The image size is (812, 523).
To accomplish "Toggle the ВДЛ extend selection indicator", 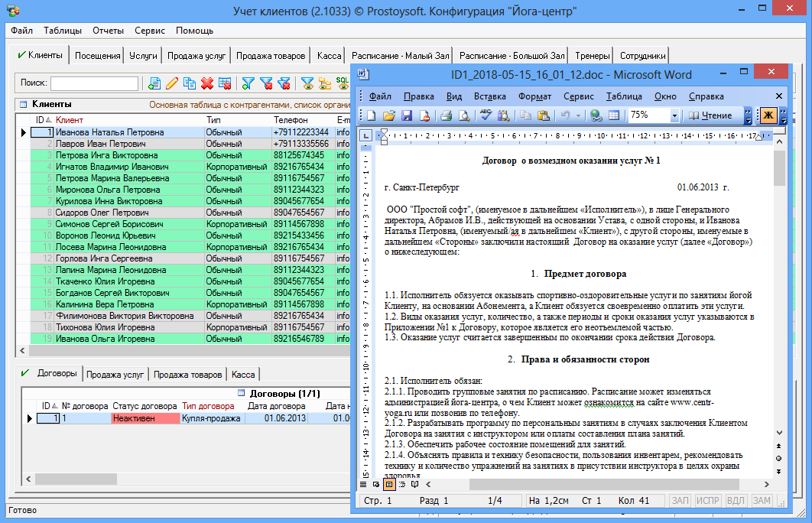I will click(736, 501).
